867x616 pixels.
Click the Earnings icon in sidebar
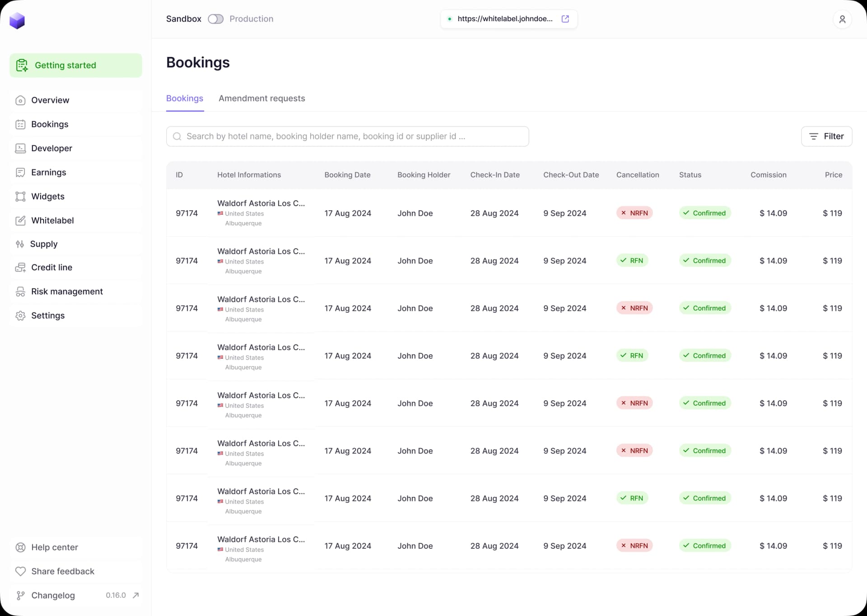pos(21,172)
